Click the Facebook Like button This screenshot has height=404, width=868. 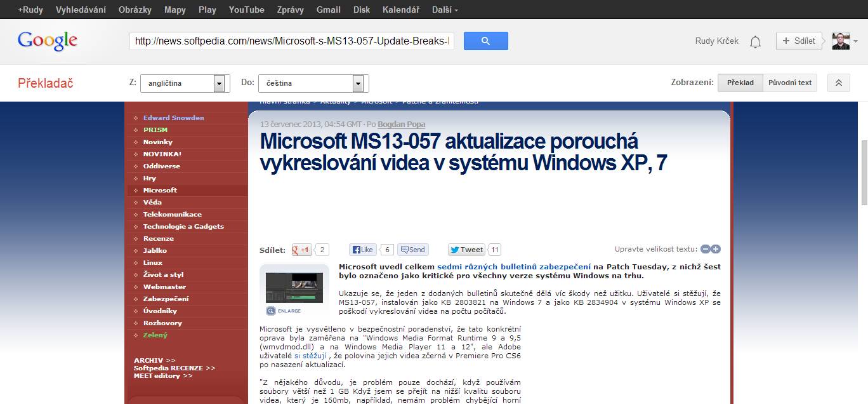364,250
